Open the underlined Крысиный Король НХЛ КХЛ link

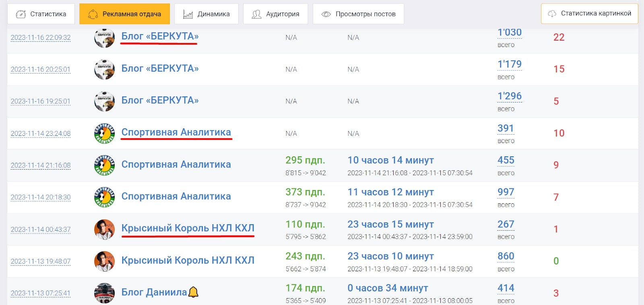(188, 228)
